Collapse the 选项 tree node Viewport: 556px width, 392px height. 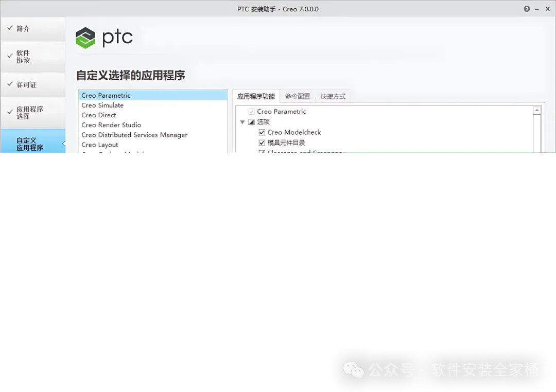coord(242,122)
